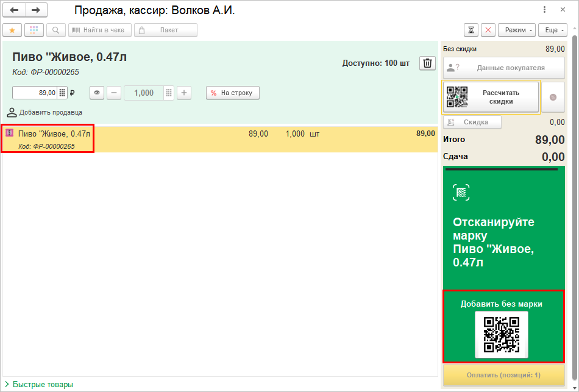Open three-dot window menu
Image resolution: width=579 pixels, height=392 pixels.
tap(545, 10)
